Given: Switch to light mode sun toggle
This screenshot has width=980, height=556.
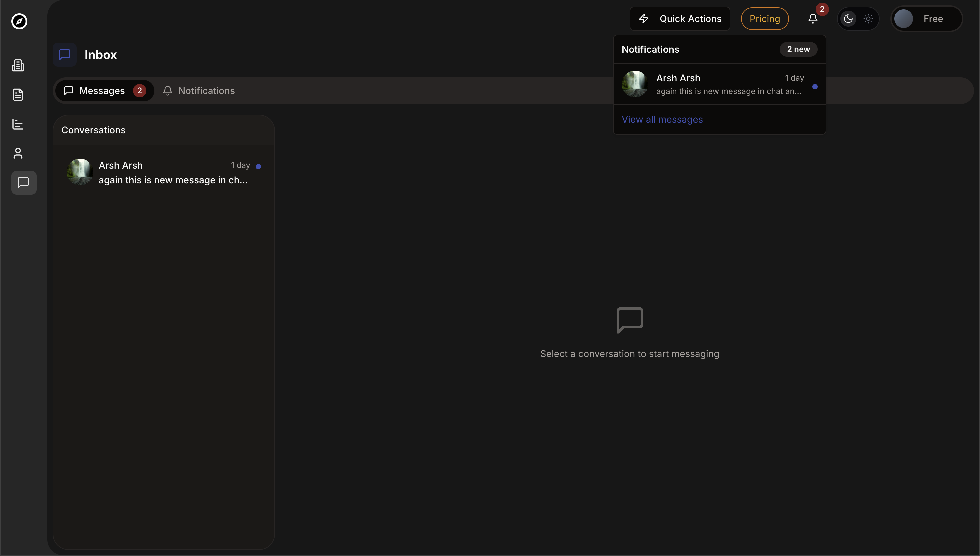Looking at the screenshot, I should [868, 19].
